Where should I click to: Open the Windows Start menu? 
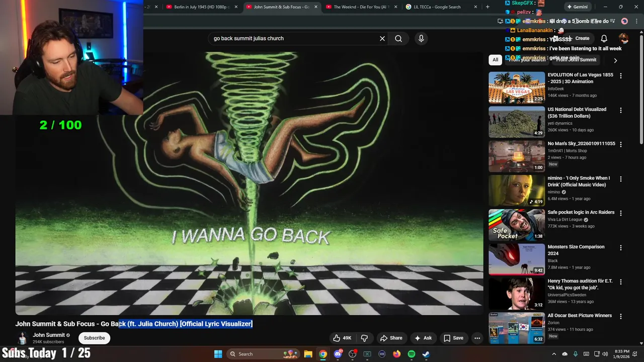click(x=218, y=354)
